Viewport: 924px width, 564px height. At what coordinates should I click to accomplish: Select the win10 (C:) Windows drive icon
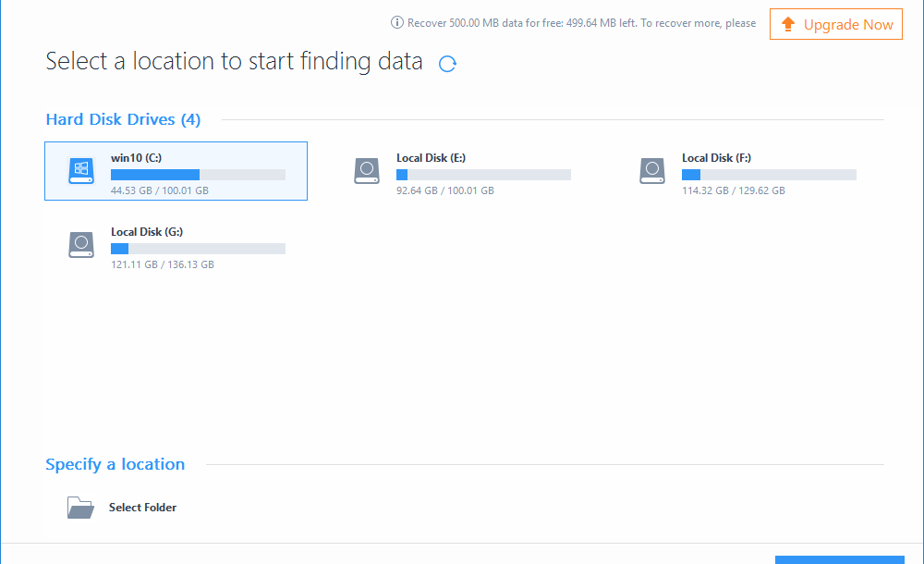tap(81, 170)
